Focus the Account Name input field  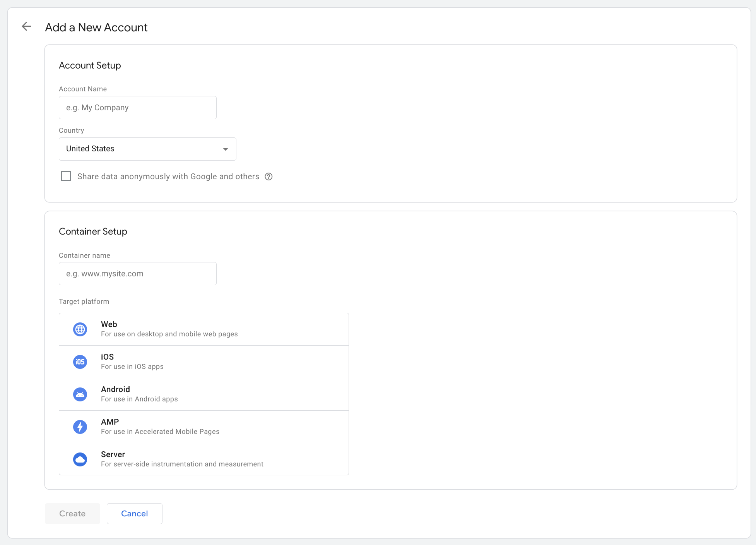(138, 108)
